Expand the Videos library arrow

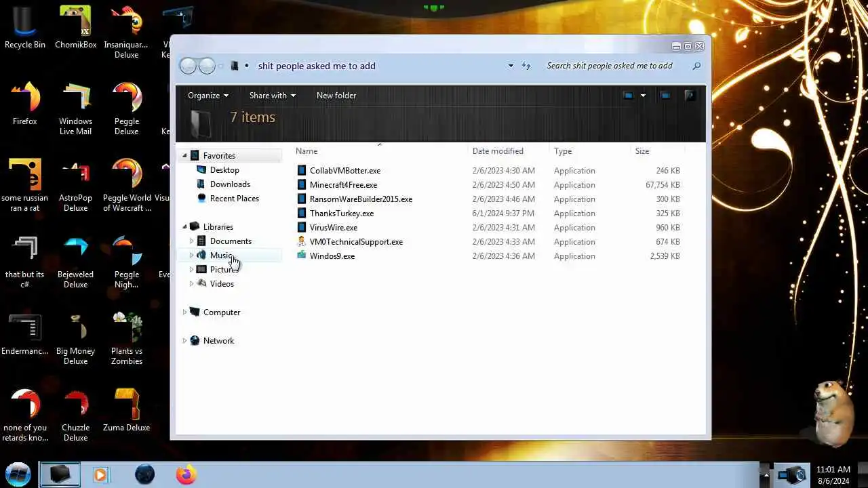click(x=191, y=284)
